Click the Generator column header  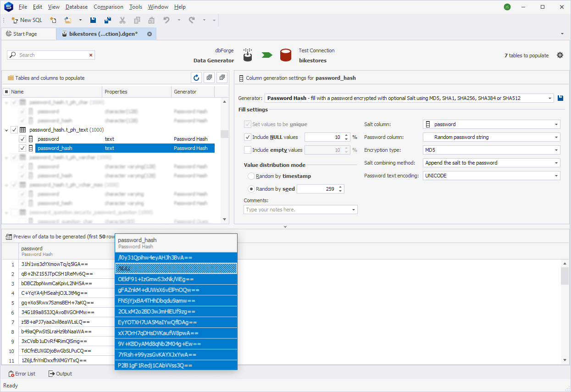(x=193, y=92)
